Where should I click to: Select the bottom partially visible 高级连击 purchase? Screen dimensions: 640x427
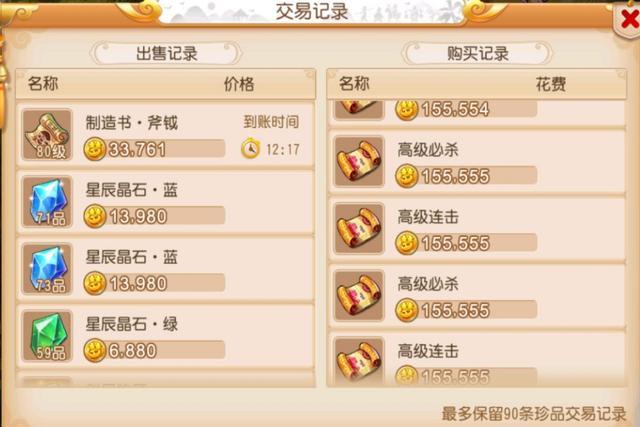coord(477,359)
